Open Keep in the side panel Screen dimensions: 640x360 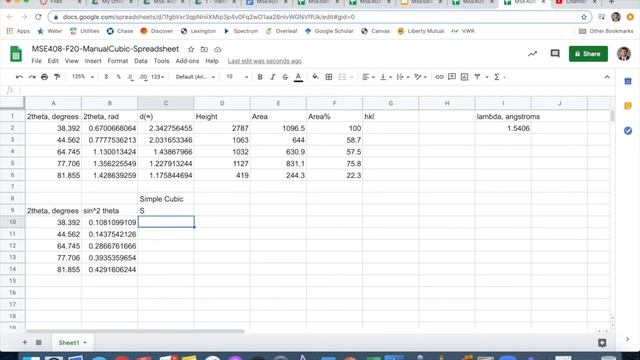(628, 106)
